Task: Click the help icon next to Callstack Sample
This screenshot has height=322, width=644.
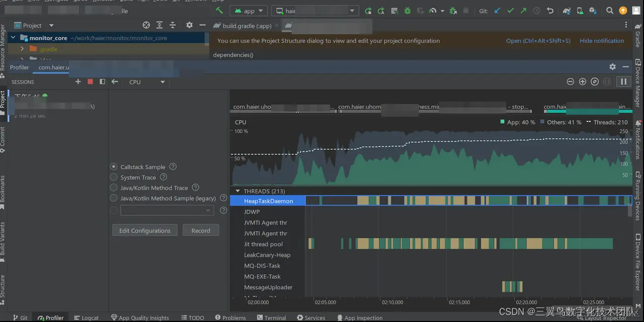Action: pos(173,167)
